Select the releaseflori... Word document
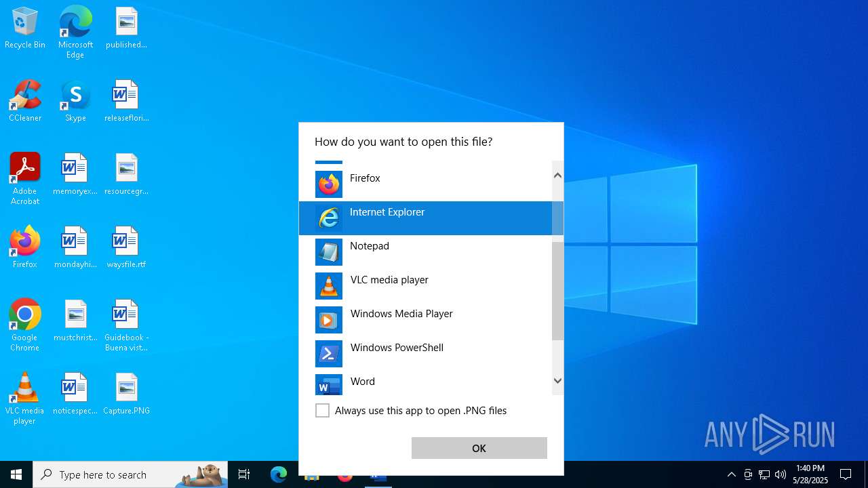 click(x=126, y=102)
